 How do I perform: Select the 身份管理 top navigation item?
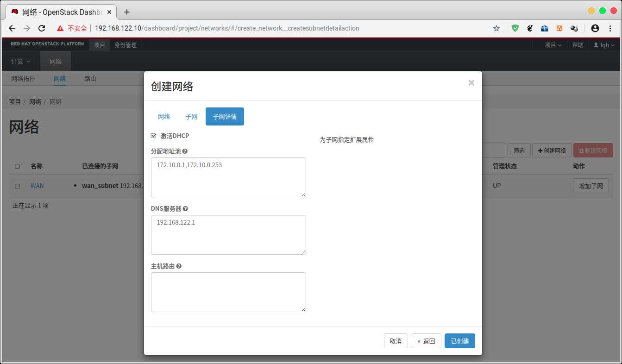click(x=126, y=45)
